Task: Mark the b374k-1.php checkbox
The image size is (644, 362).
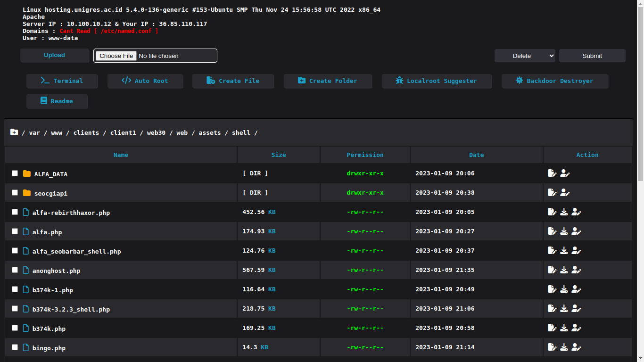Action: point(15,289)
